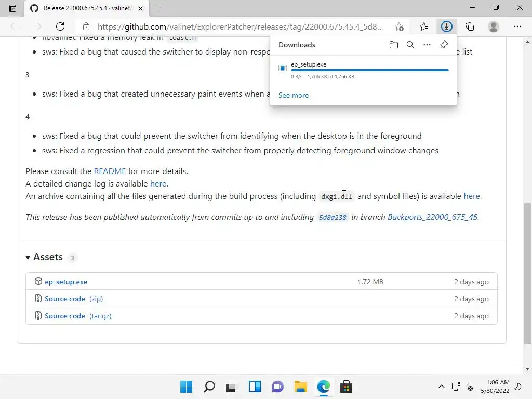Click the scrollbar up arrow
Viewport: 532px width, 399px height.
(x=527, y=42)
